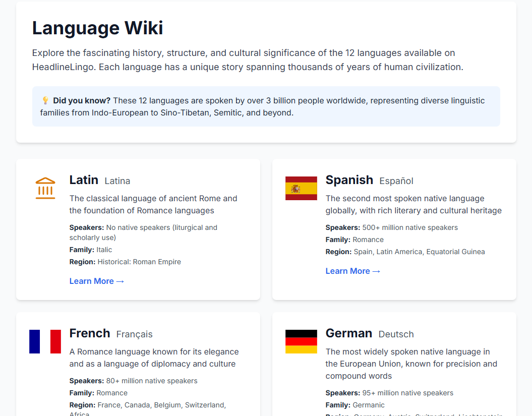Select the German card heading
This screenshot has height=416, width=532.
pos(348,333)
